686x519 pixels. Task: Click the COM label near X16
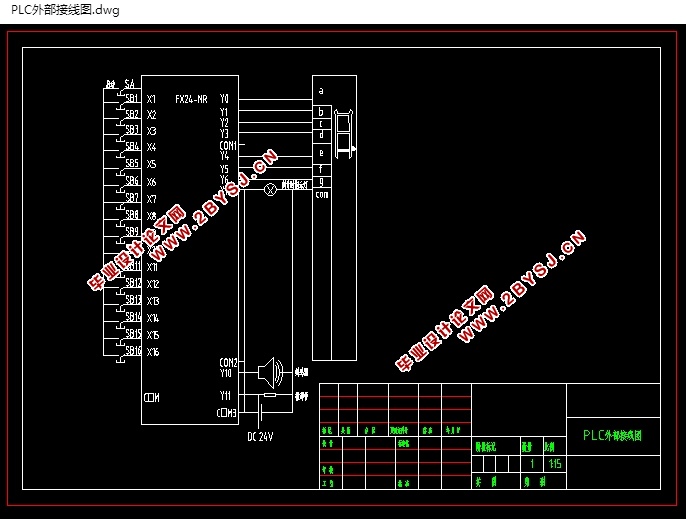point(152,398)
